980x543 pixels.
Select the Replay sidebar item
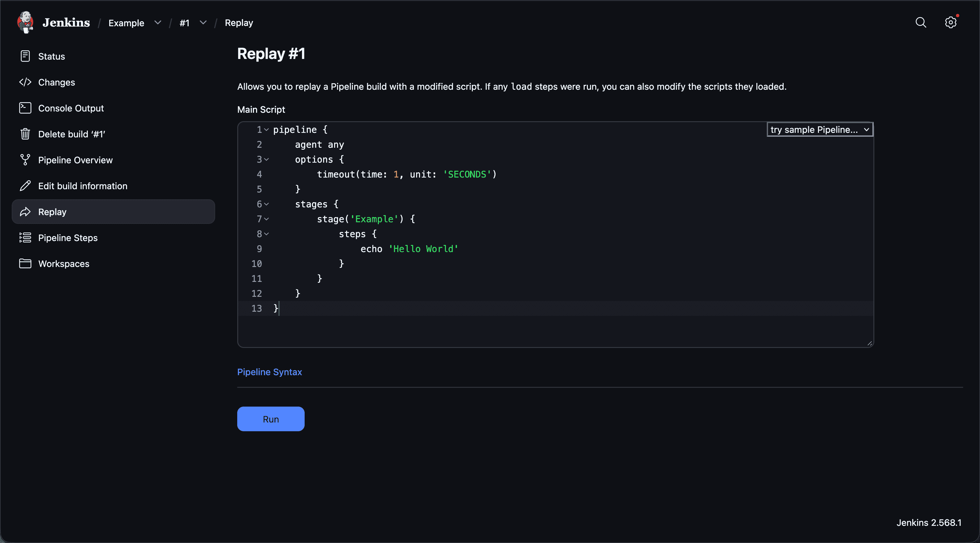click(x=113, y=212)
